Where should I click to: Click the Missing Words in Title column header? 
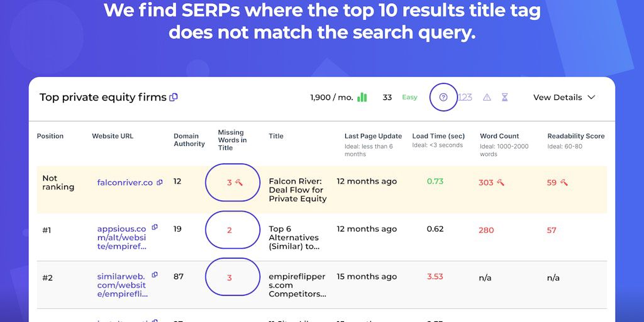(x=232, y=140)
